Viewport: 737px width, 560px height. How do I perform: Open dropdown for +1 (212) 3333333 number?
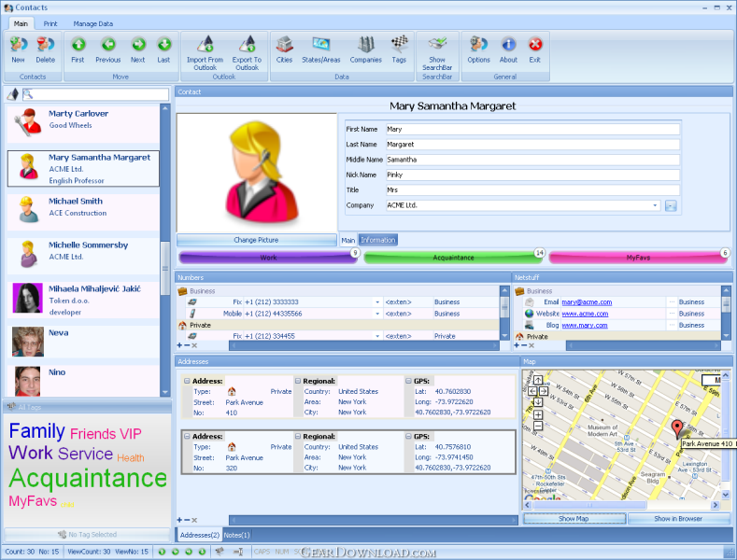click(x=377, y=302)
